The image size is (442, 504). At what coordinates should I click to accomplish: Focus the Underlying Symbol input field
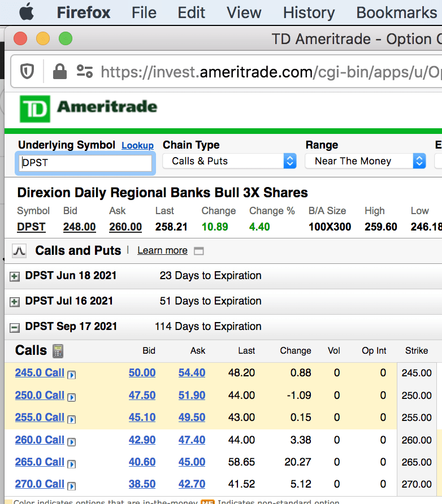[85, 163]
